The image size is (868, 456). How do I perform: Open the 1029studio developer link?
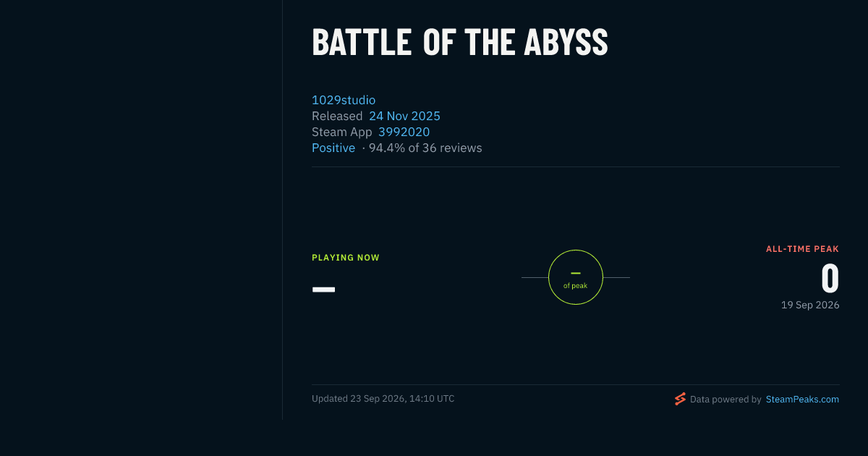344,100
